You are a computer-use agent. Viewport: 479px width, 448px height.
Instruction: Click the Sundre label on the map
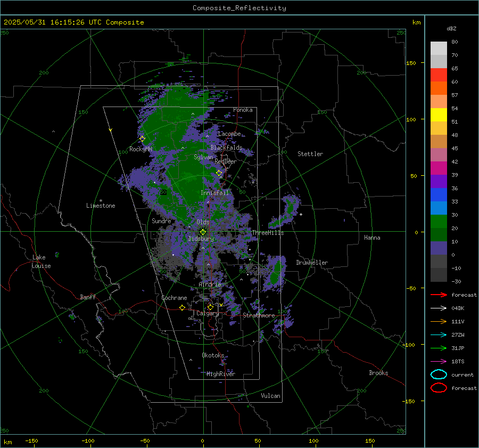[161, 221]
